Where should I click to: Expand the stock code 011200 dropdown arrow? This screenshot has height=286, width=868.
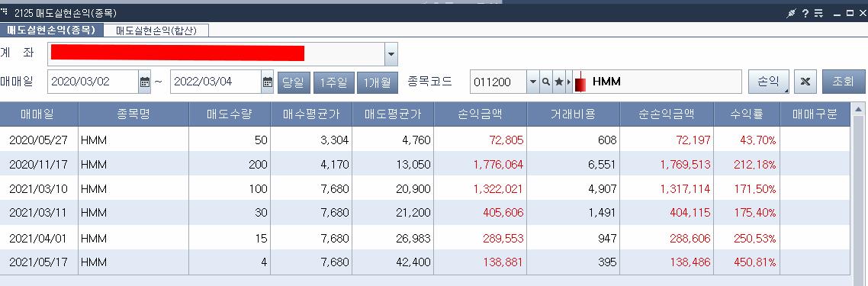pyautogui.click(x=532, y=82)
